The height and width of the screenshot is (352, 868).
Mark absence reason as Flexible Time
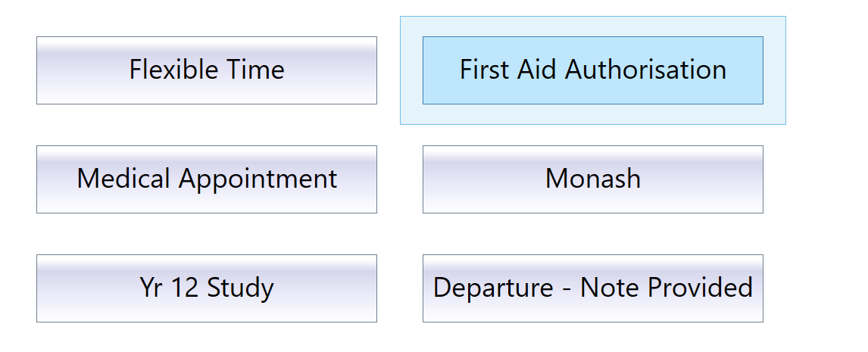(207, 70)
